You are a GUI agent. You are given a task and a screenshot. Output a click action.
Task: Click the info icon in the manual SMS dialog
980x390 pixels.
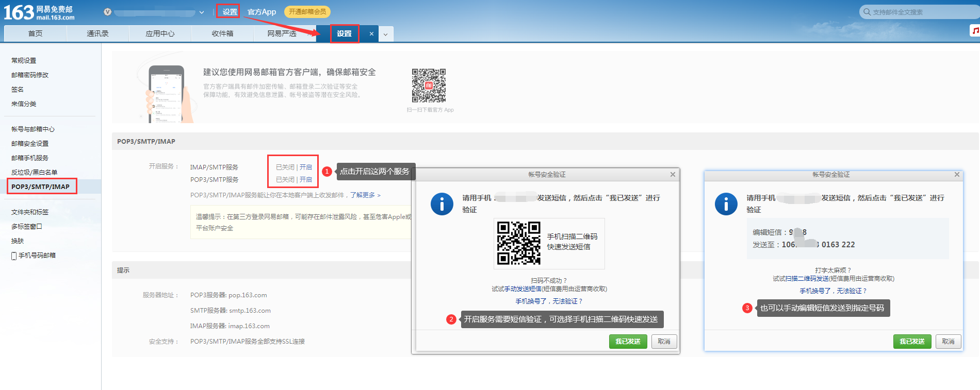pos(726,204)
